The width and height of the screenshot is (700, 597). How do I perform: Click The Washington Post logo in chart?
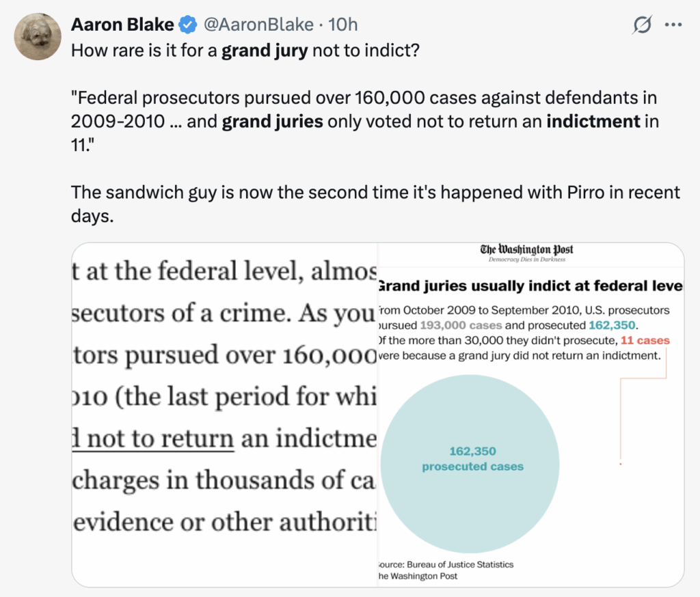point(527,253)
